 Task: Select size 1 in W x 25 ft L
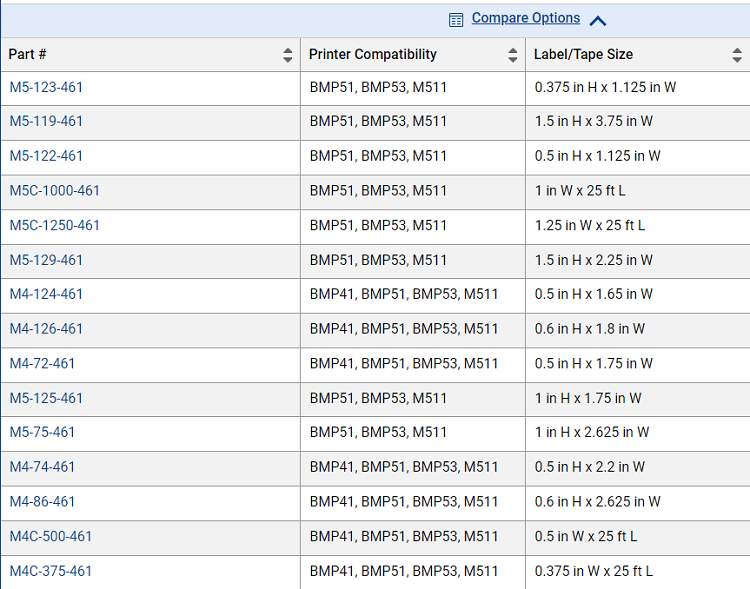[x=580, y=191]
